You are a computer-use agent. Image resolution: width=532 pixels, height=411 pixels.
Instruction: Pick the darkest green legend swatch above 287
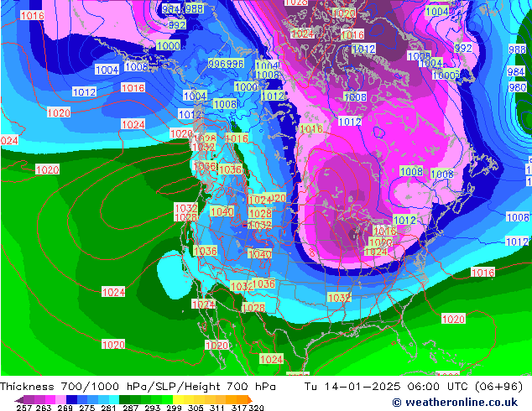pyautogui.click(x=124, y=399)
